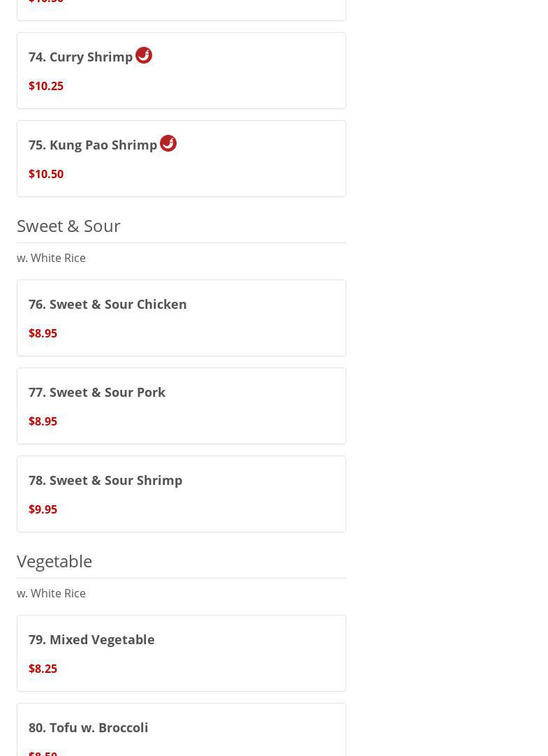Click the $8.95 price of Sweet & Sour Chicken
548x756 pixels.
43,333
